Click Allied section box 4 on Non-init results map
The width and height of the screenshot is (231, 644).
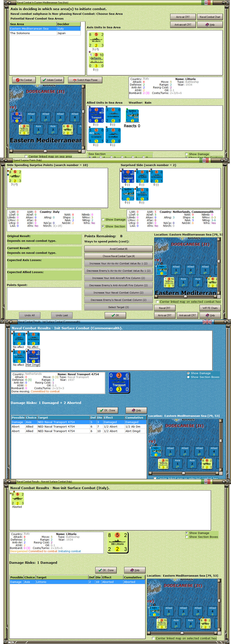click(x=212, y=611)
